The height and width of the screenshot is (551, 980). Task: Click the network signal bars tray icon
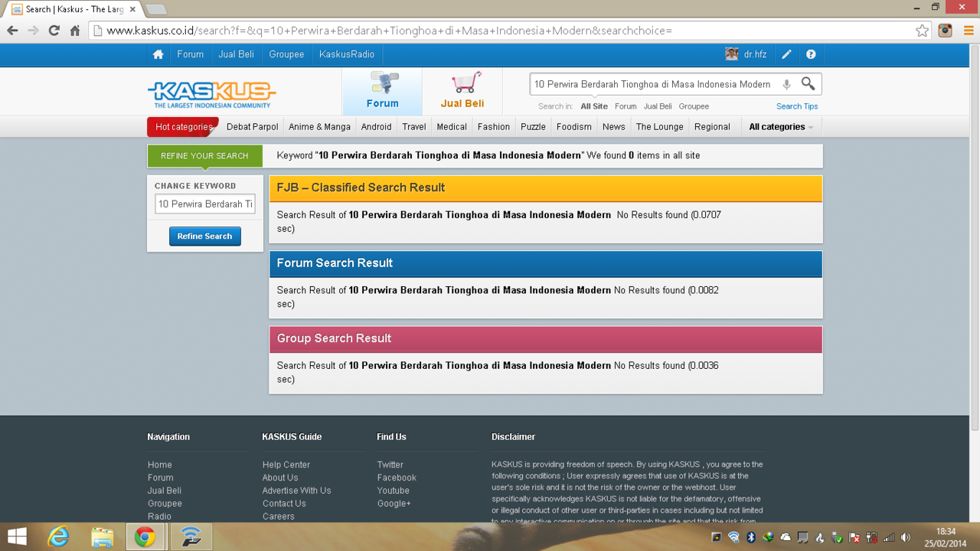coord(889,537)
